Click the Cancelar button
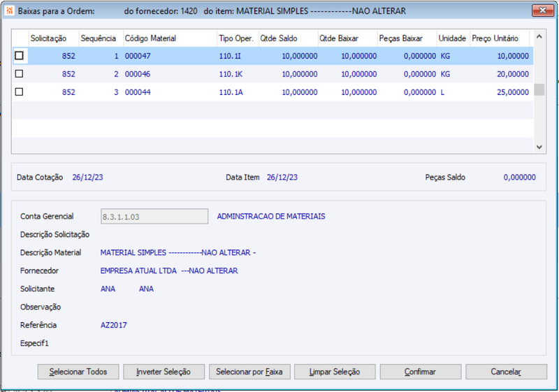Image resolution: width=559 pixels, height=392 pixels. (506, 372)
